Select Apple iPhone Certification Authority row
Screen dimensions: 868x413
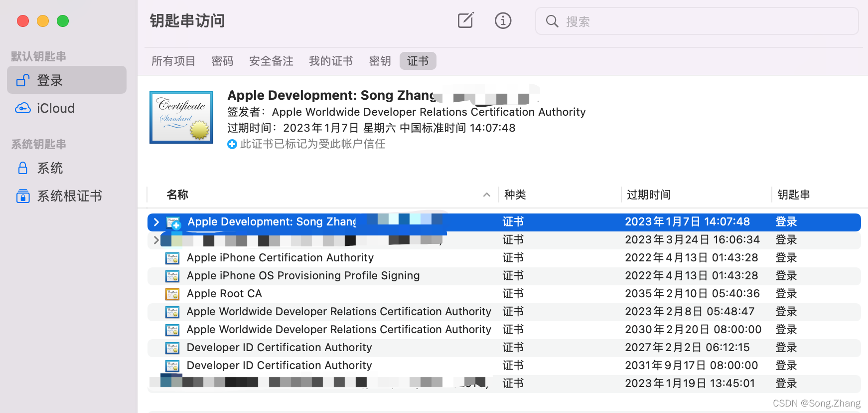[504, 258]
